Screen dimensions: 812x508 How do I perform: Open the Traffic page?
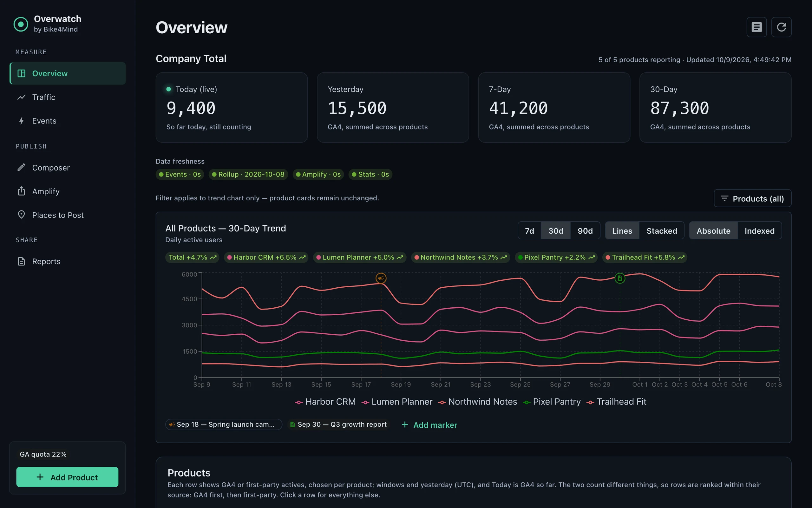click(x=68, y=97)
